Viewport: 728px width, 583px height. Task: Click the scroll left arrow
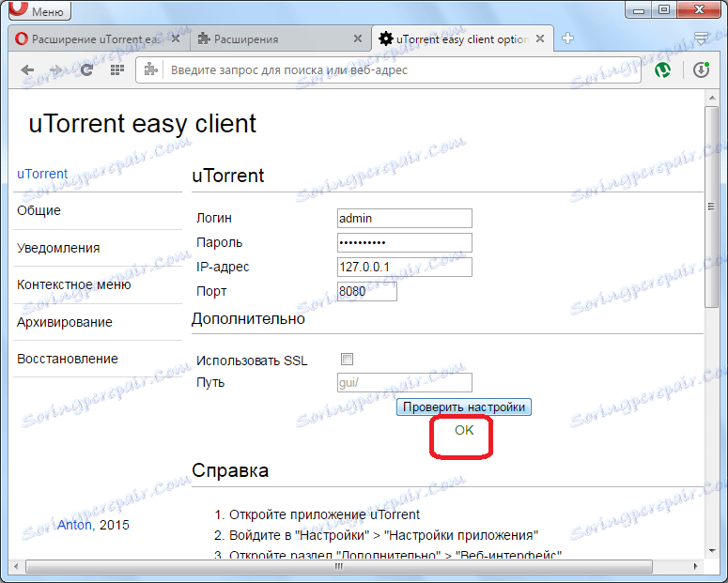tap(16, 566)
